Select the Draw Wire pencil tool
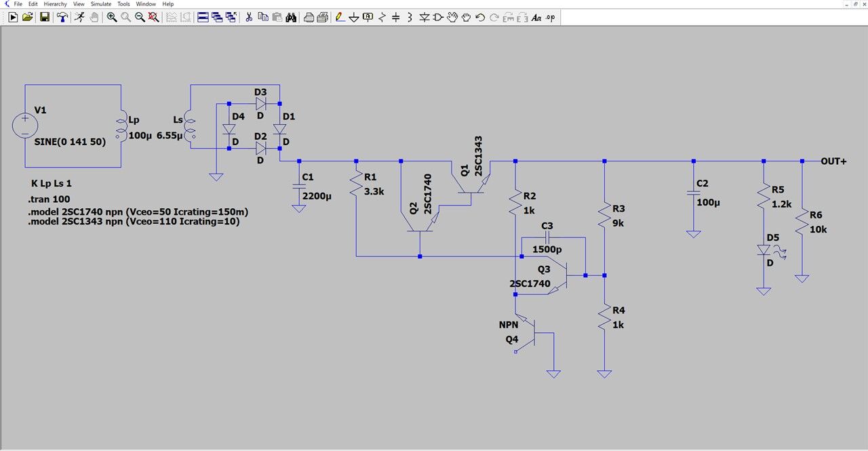This screenshot has width=868, height=451. tap(340, 17)
